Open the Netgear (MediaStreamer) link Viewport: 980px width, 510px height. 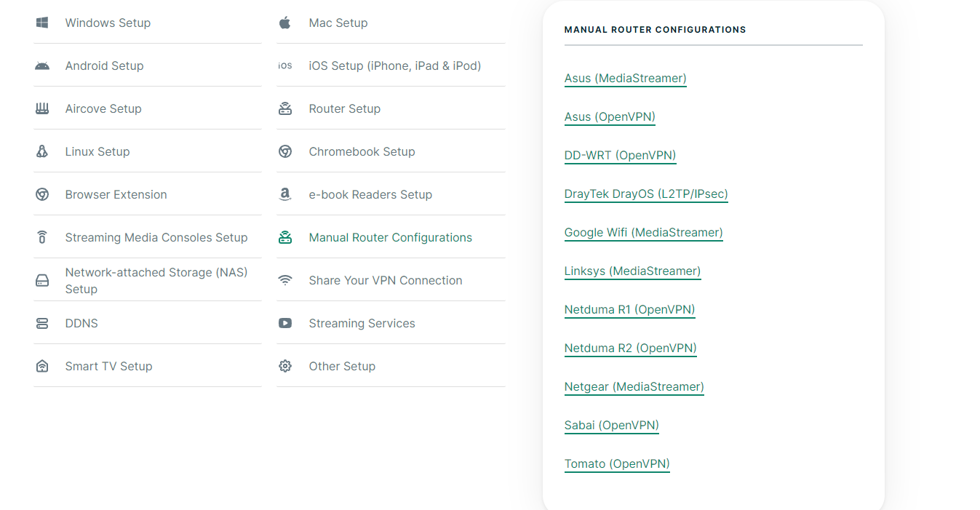click(634, 386)
